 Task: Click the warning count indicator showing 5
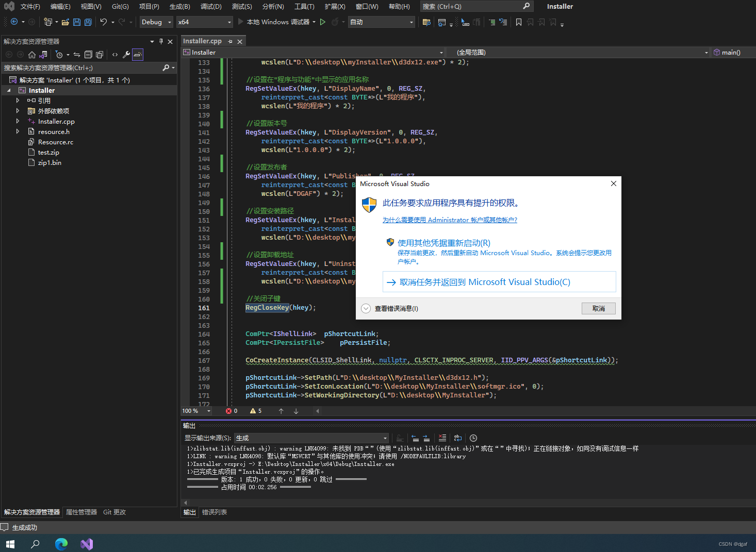pos(256,411)
